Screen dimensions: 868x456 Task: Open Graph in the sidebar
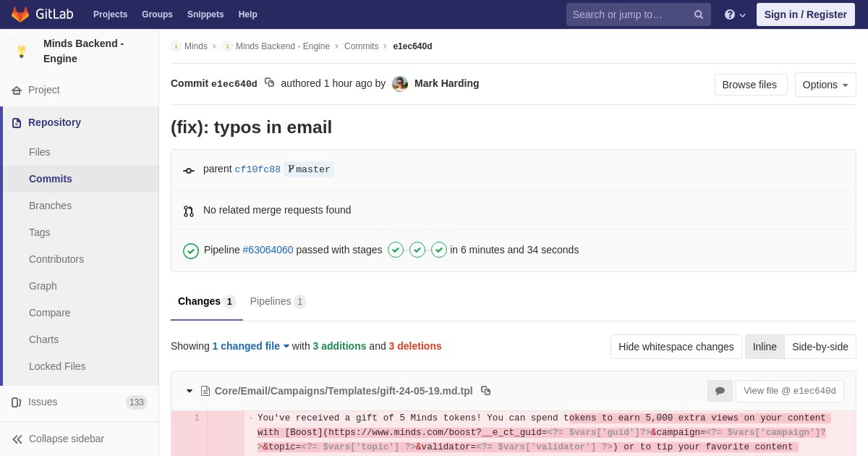click(80, 286)
